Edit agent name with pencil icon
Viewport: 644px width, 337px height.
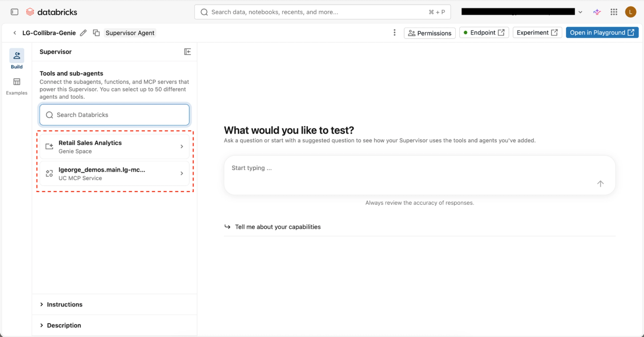(x=83, y=33)
